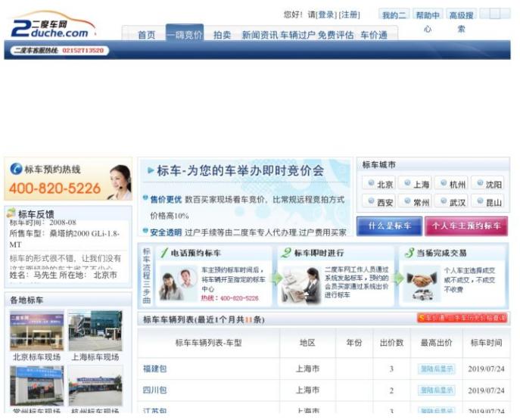Image resolution: width=520 pixels, height=420 pixels.
Task: Select 沈阳 in 标车城市
Action: pos(488,184)
